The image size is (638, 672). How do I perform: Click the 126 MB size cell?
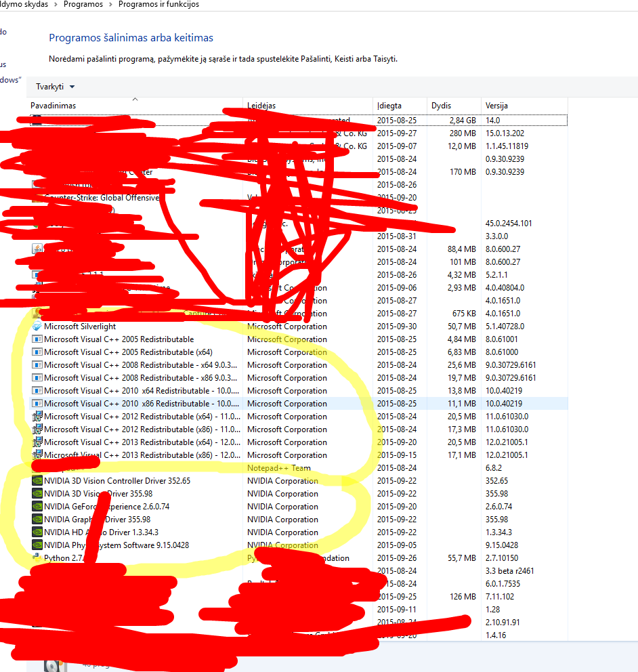point(463,597)
